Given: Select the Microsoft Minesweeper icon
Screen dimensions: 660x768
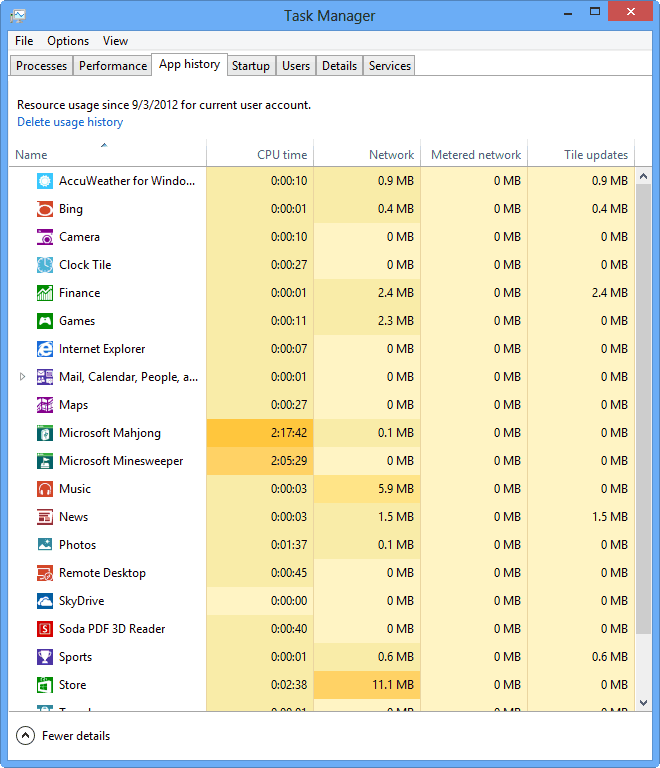Looking at the screenshot, I should (x=45, y=461).
